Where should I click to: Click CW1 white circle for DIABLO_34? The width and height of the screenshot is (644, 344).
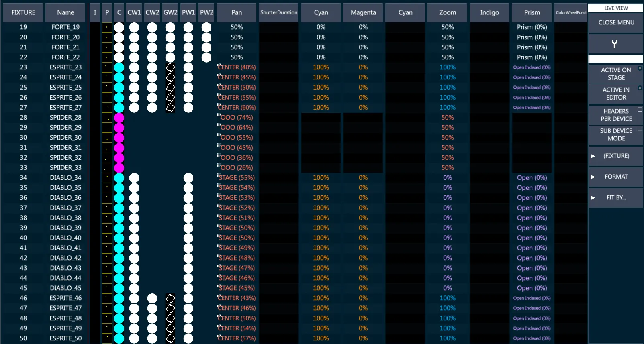(x=134, y=178)
